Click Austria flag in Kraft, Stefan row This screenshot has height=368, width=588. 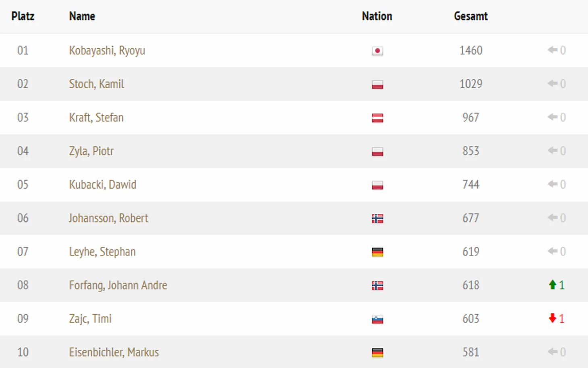pos(377,118)
